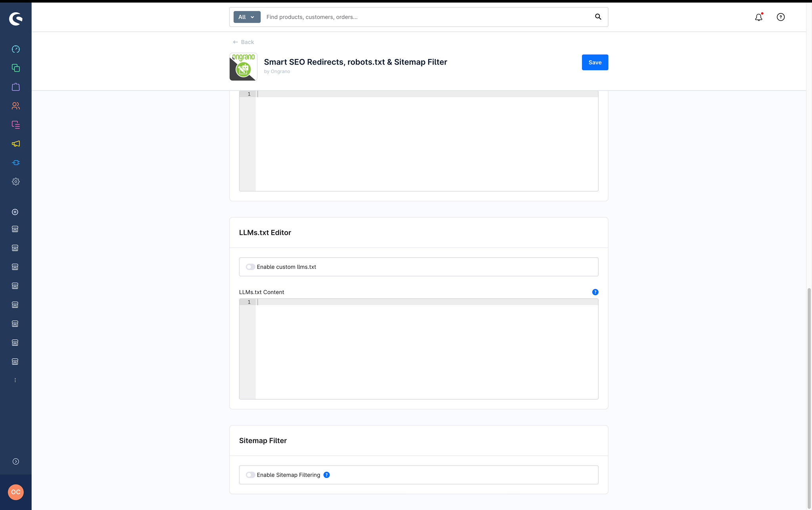This screenshot has width=812, height=510.
Task: Click the 'Sitemap Filter' heading
Action: click(x=262, y=441)
